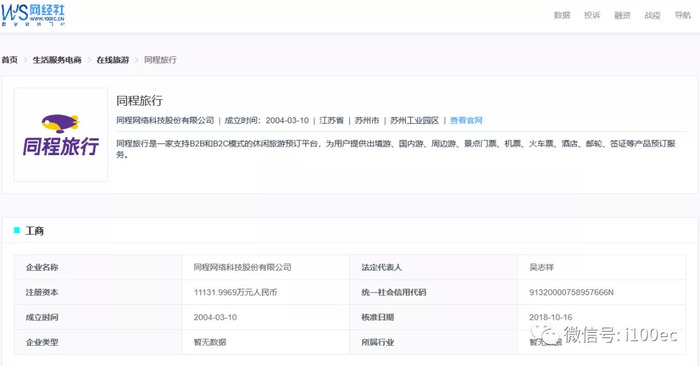700x366 pixels.
Task: Click 同程网络科技股份有限公司 in the header line
Action: [x=165, y=121]
